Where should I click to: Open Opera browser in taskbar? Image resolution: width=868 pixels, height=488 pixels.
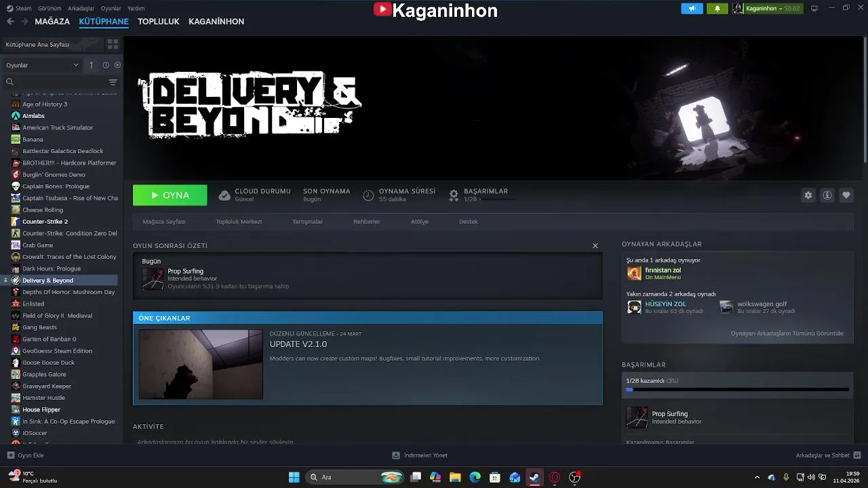click(x=555, y=477)
